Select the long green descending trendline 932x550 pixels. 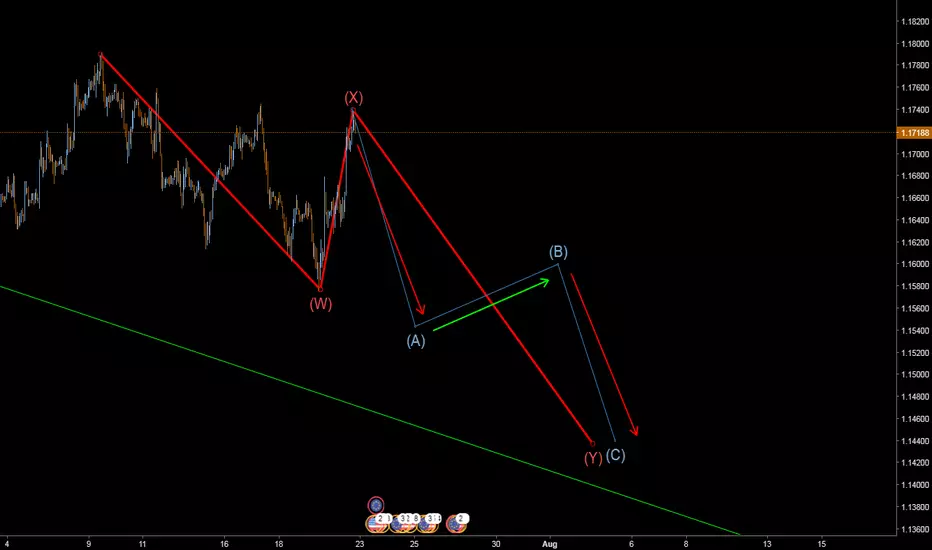click(x=370, y=411)
